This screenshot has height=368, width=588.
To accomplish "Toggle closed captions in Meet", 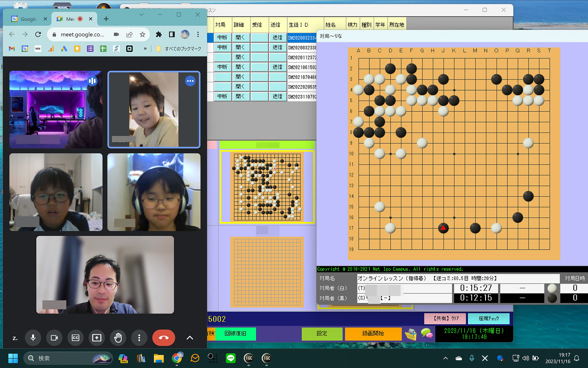I will tap(75, 338).
